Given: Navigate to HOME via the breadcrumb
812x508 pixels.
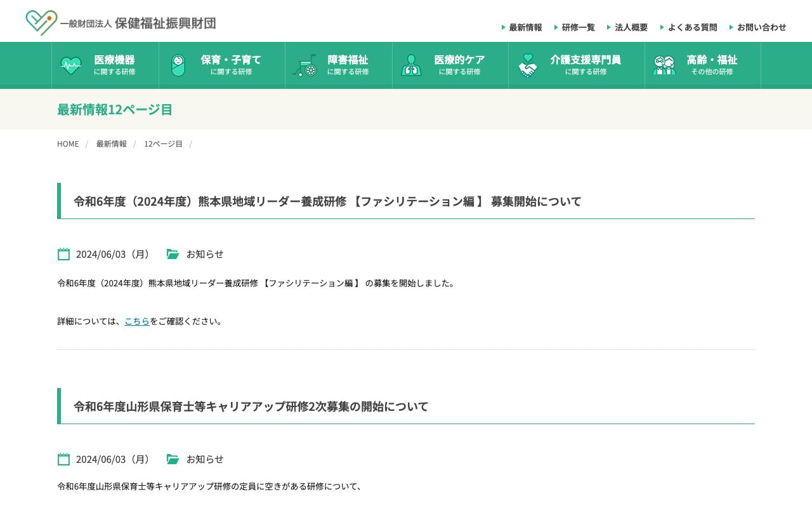Looking at the screenshot, I should click(68, 144).
